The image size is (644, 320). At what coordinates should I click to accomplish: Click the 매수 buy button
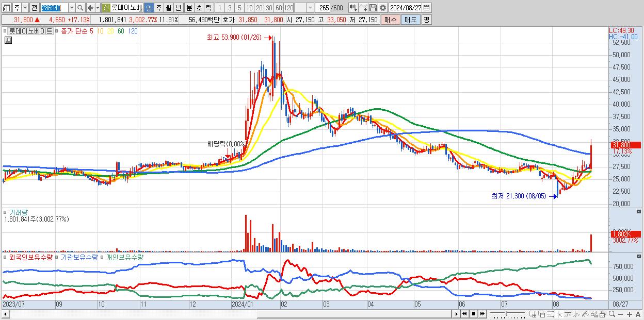pyautogui.click(x=390, y=20)
